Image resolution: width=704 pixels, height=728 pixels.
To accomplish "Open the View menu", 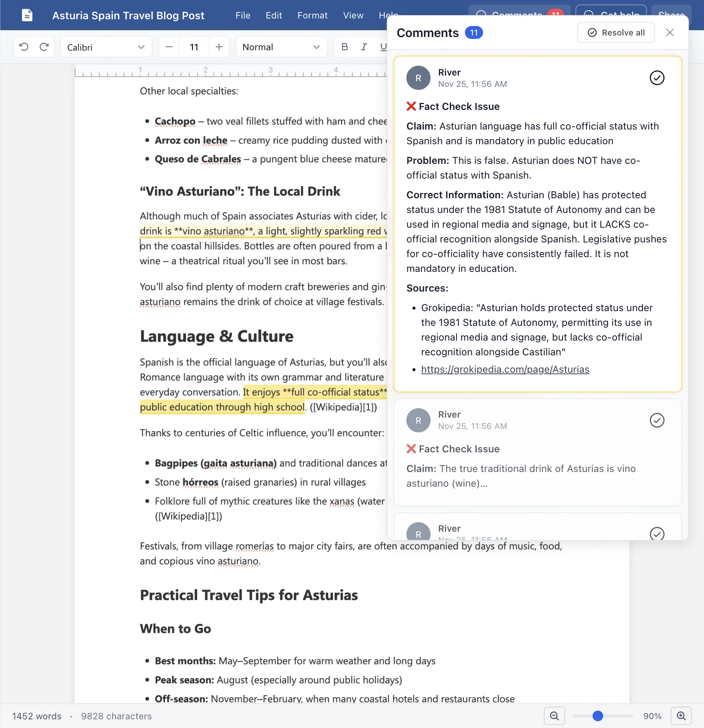I will 353,15.
